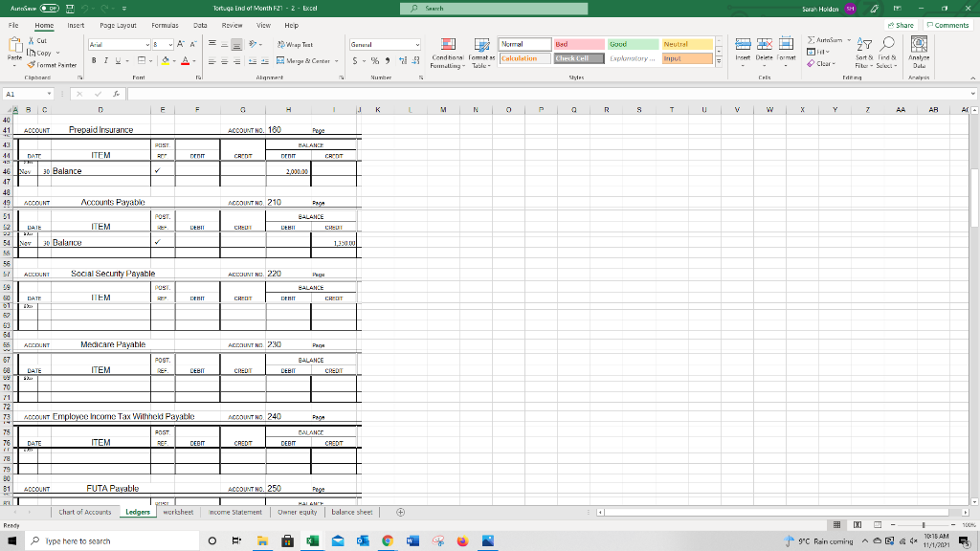Adjust the zoom slider in status bar
The width and height of the screenshot is (980, 551).
click(924, 525)
